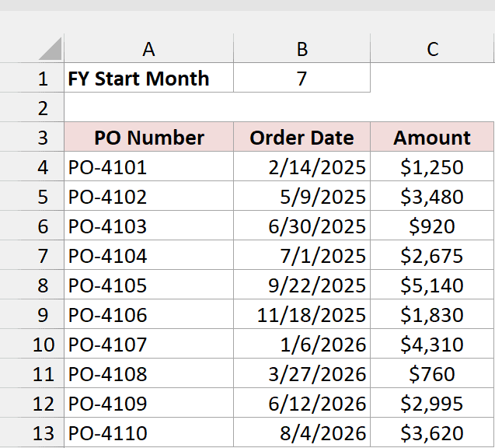Screen dimensions: 495x448
Task: Select cell PO-4108
Action: pos(148,373)
